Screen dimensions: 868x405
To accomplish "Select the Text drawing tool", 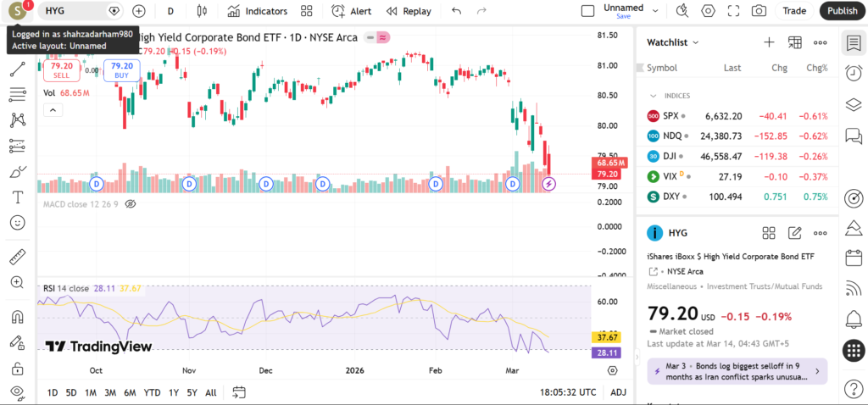I will [17, 197].
